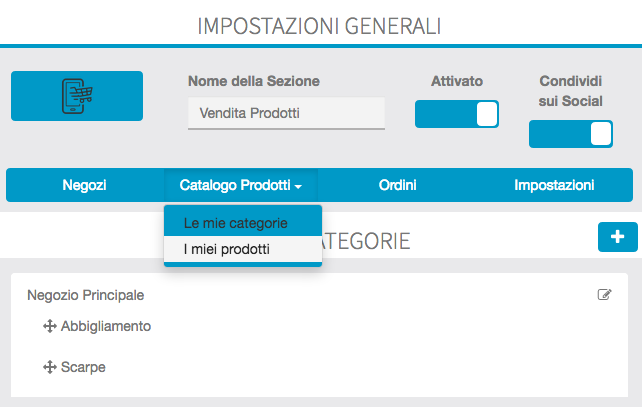Click the Nome della Sezione text field
The height and width of the screenshot is (407, 642).
(286, 113)
